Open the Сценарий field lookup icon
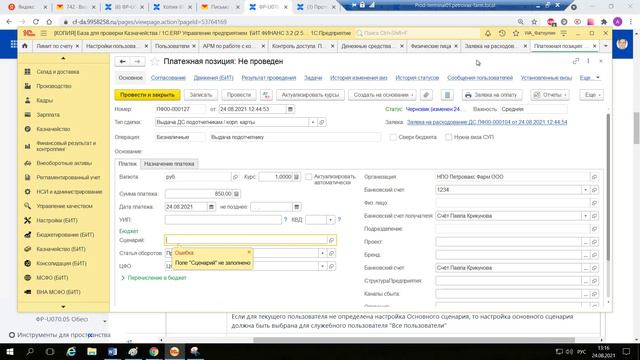The height and width of the screenshot is (360, 640). click(x=331, y=240)
